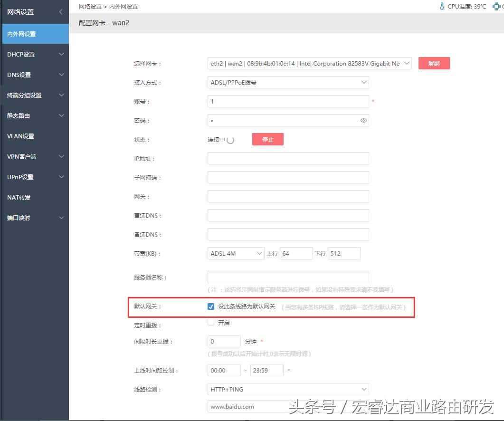Uncheck the 设此条线路为默认网关 checkbox
Viewport: 504px width, 421px height.
210,306
